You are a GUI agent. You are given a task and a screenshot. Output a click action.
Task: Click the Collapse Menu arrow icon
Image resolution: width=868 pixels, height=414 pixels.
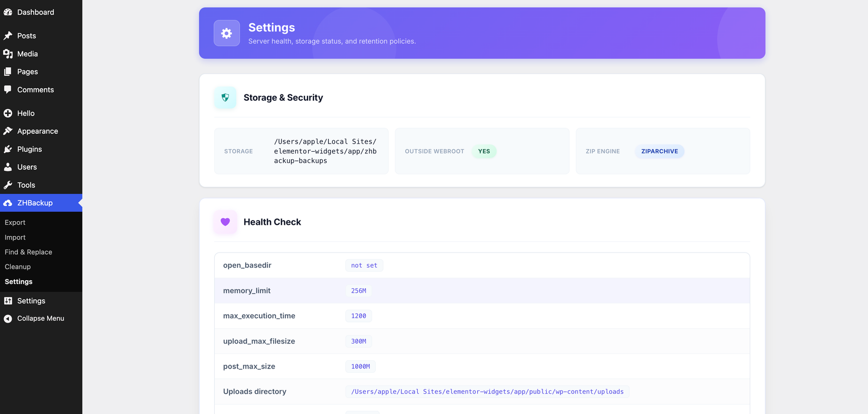coord(8,319)
